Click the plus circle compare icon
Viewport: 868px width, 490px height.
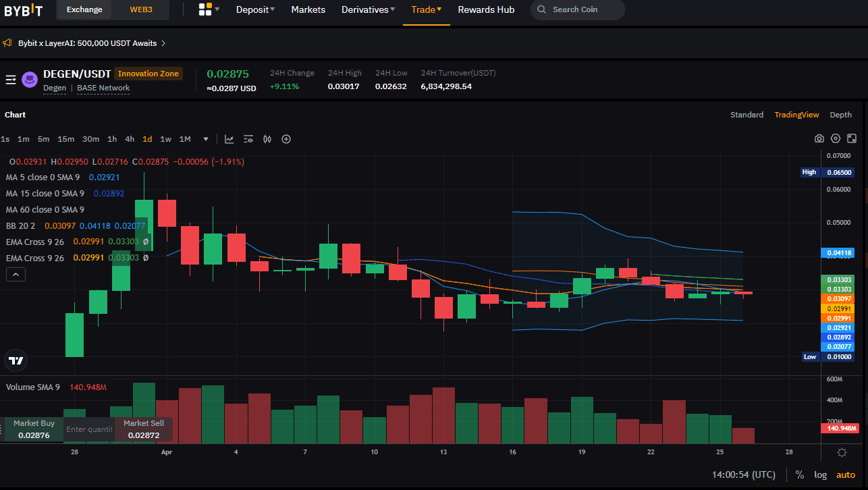tap(286, 139)
